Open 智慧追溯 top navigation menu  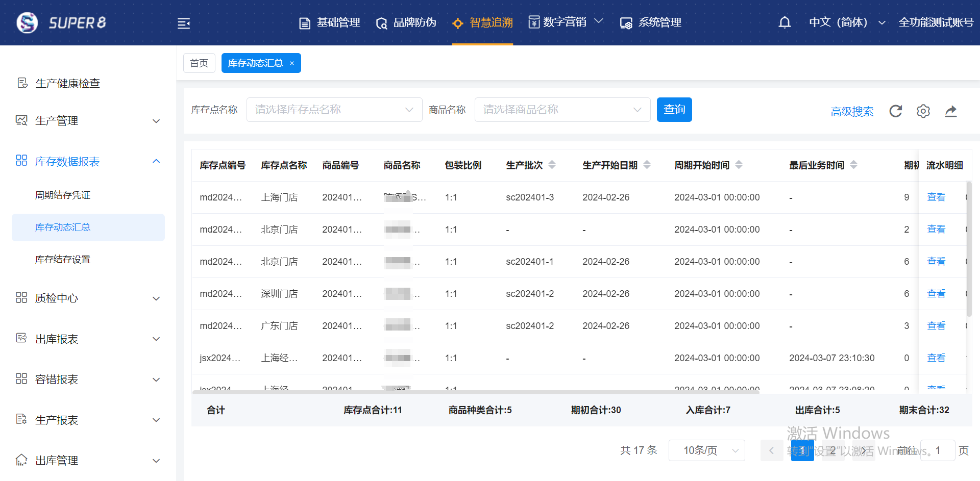point(483,22)
